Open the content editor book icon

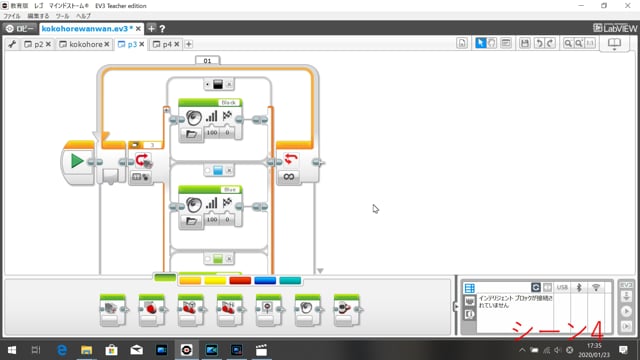tap(614, 43)
